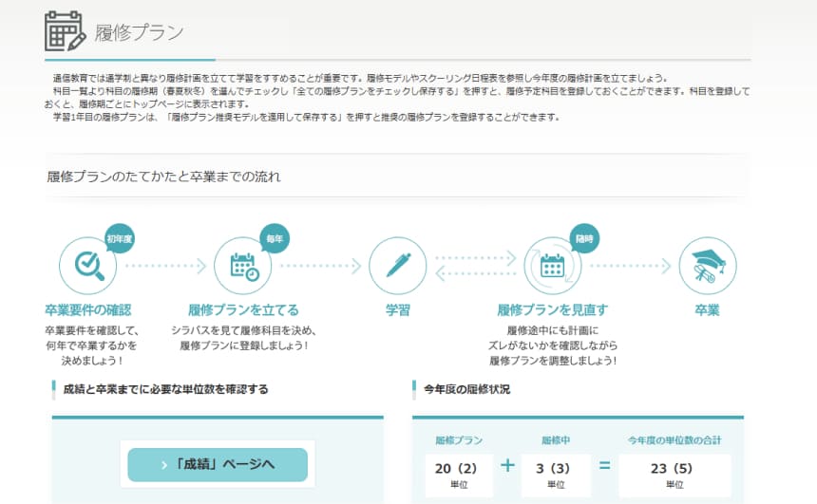Click the 成績と卒業までに必要な単位数を確認する heading
This screenshot has height=504, width=817.
165,389
